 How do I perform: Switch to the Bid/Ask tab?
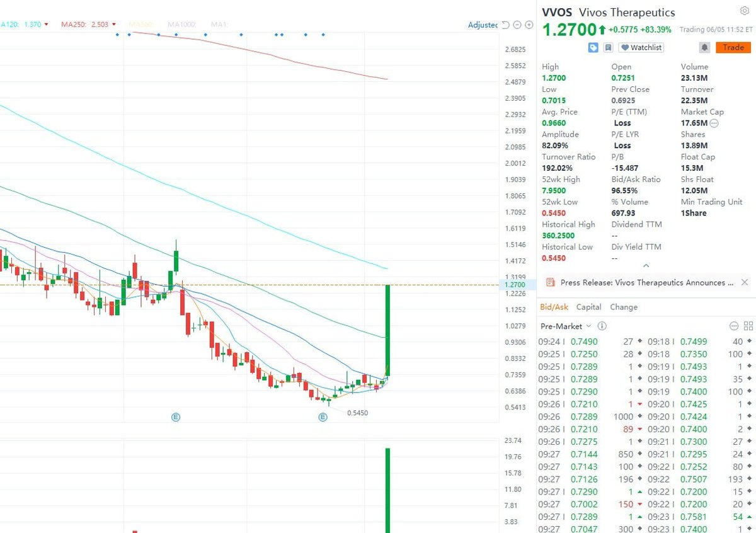click(x=554, y=307)
